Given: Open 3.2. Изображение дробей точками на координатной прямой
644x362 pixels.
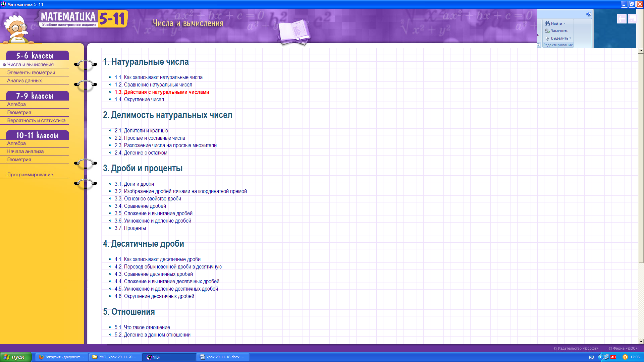Looking at the screenshot, I should 181,191.
